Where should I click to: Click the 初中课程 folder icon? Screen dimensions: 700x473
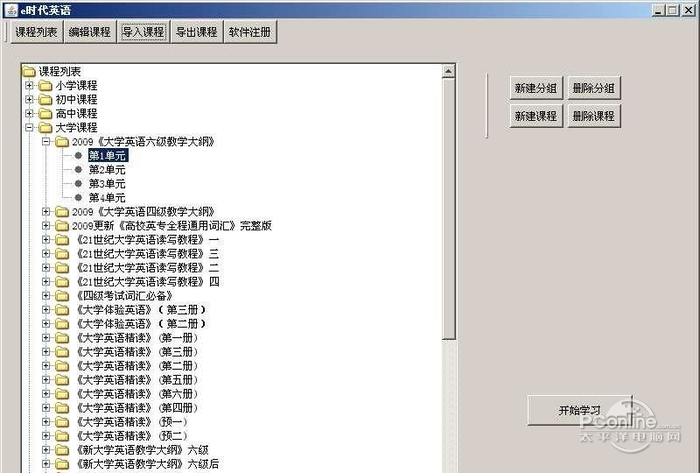45,100
